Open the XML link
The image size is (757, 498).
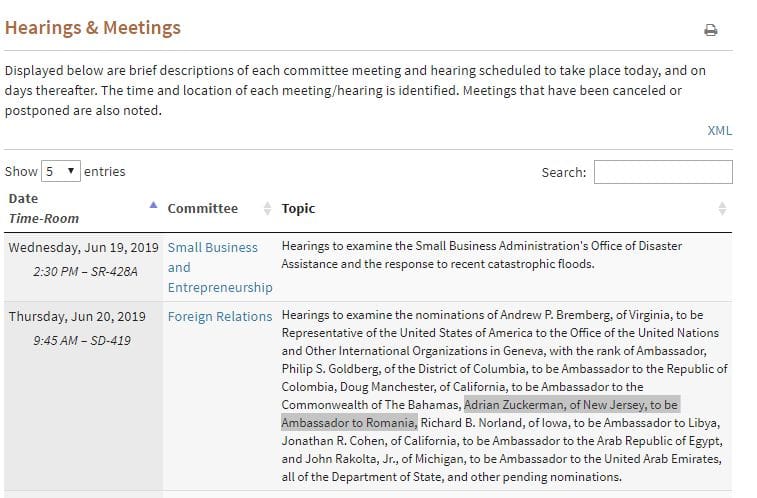(x=719, y=131)
